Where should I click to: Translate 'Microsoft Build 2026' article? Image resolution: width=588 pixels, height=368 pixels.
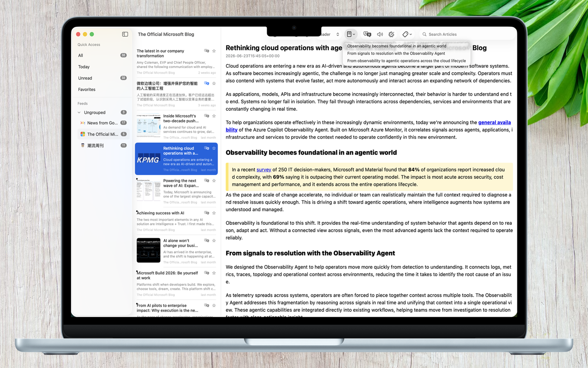206,273
